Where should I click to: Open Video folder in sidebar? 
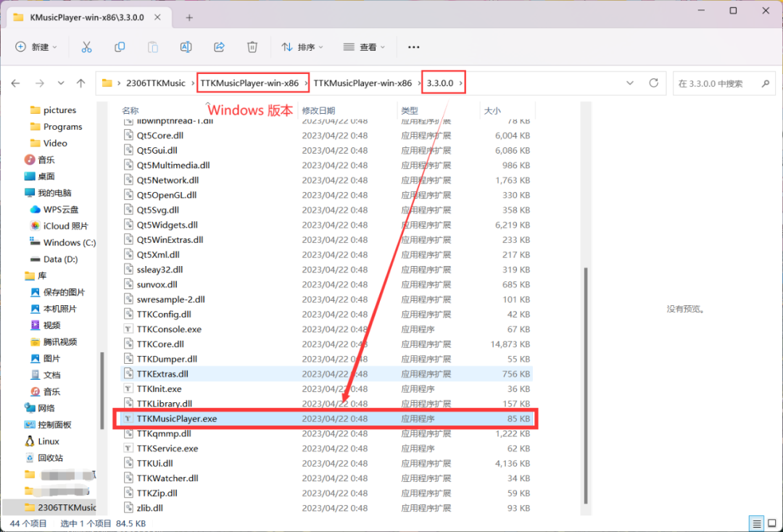(x=49, y=144)
